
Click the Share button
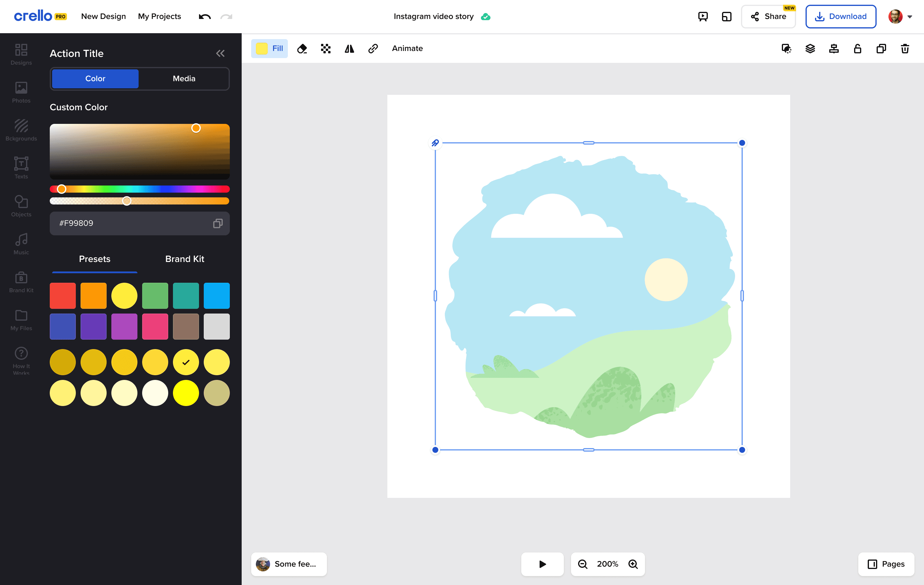click(768, 17)
